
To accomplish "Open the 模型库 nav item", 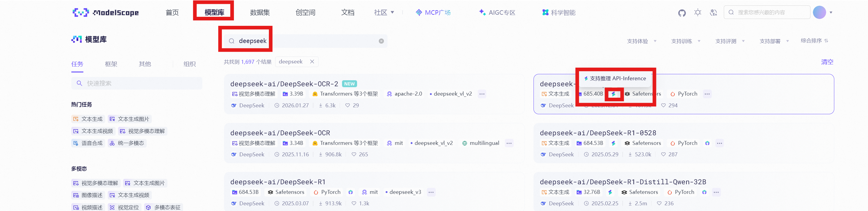I will pos(214,12).
